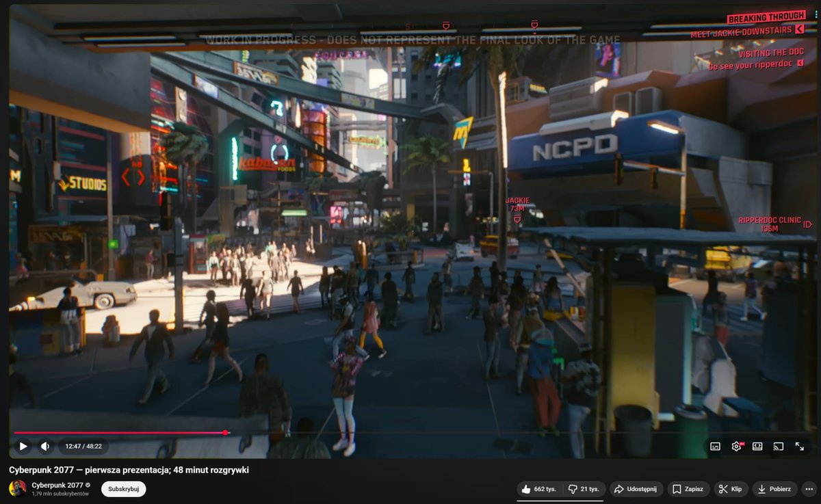The width and height of the screenshot is (821, 504).
Task: Mute the video with the volume icon
Action: tap(45, 447)
